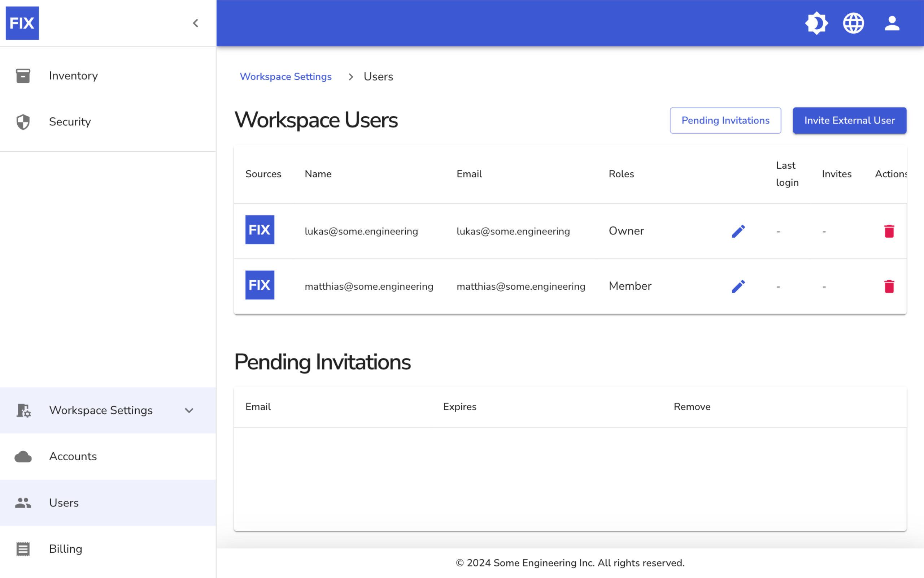Toggle the light/dark theme brightness icon
The height and width of the screenshot is (578, 924).
[816, 23]
